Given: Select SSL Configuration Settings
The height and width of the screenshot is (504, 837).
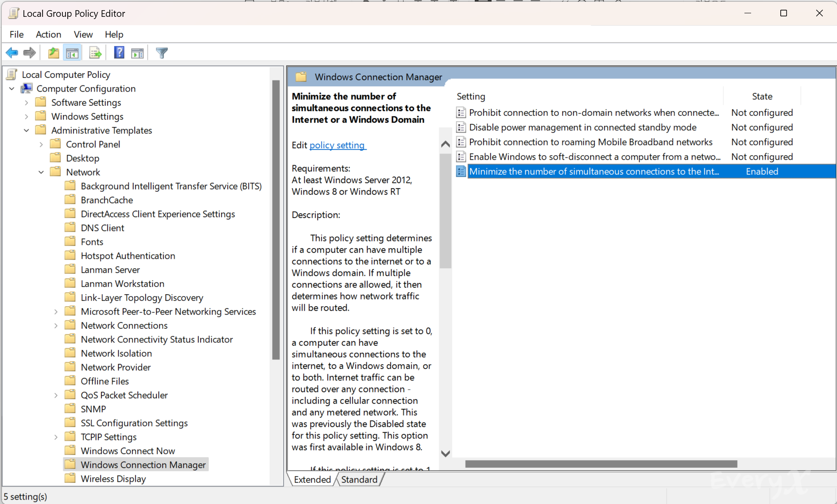Looking at the screenshot, I should [134, 423].
